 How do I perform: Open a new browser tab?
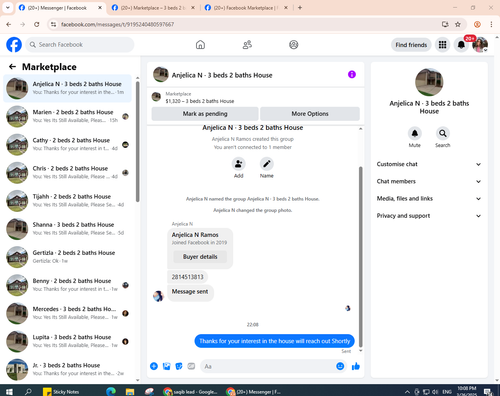pos(300,8)
